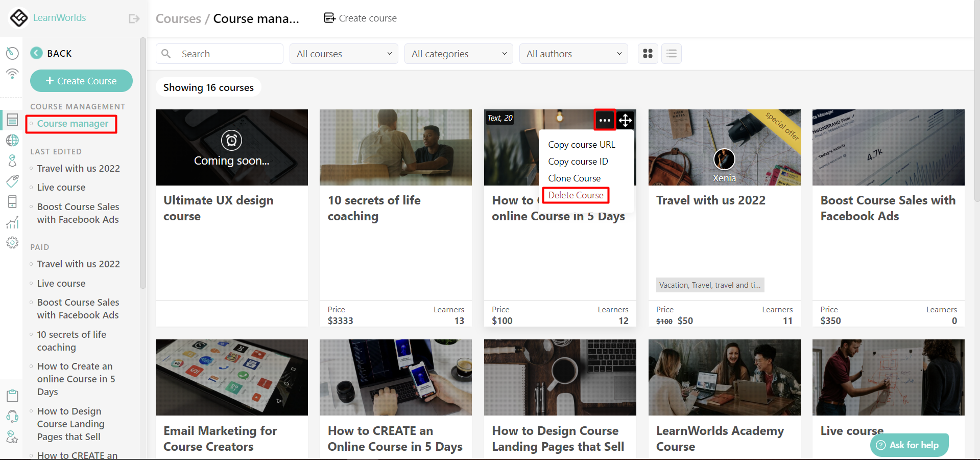The width and height of the screenshot is (980, 460).
Task: Select the tags/promotions icon in sidebar
Action: [x=12, y=181]
